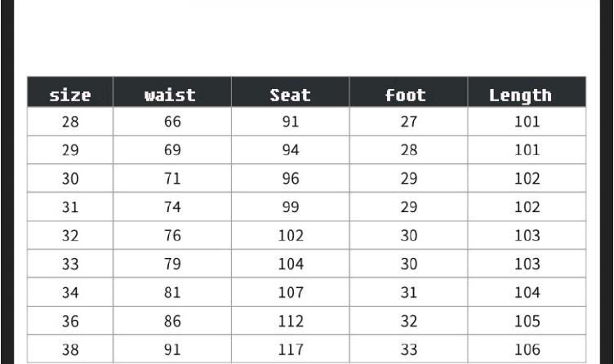
Task: Select length value 103 in size 32 row
Action: pos(527,236)
